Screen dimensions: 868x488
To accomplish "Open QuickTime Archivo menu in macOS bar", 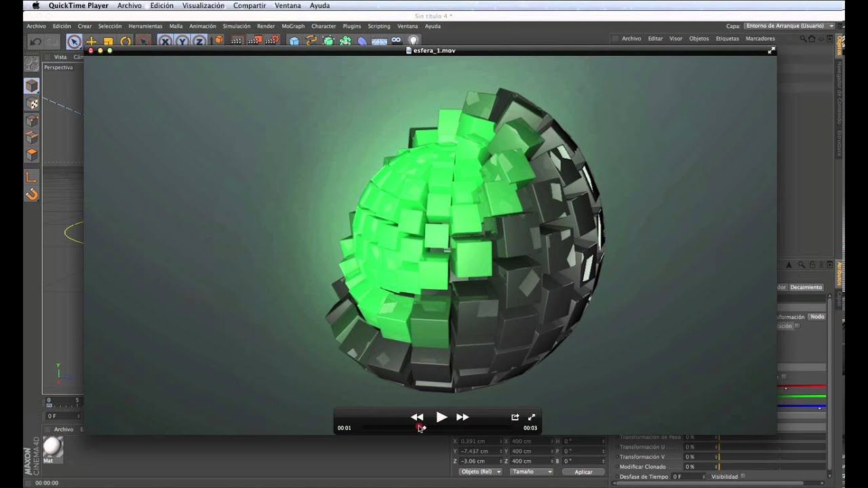I will point(129,5).
